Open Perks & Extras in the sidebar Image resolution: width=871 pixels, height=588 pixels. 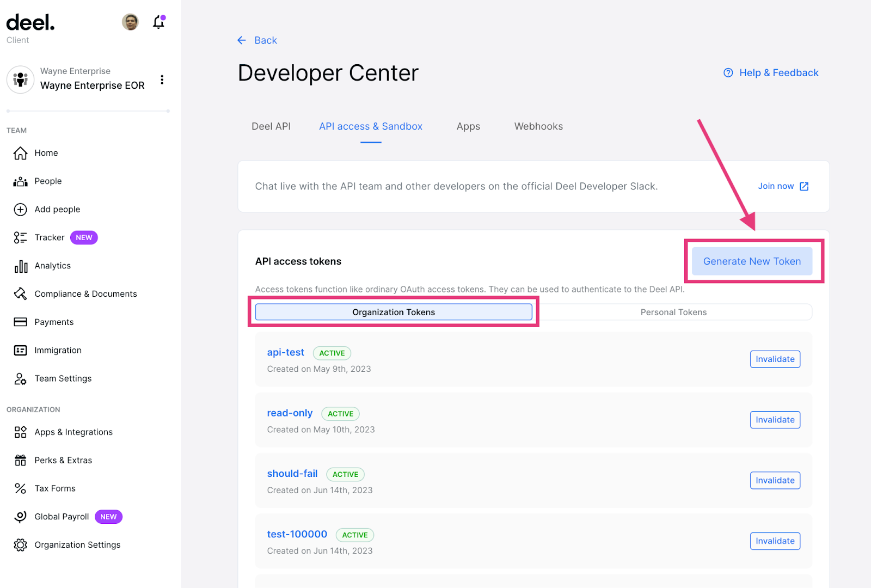[x=63, y=461]
